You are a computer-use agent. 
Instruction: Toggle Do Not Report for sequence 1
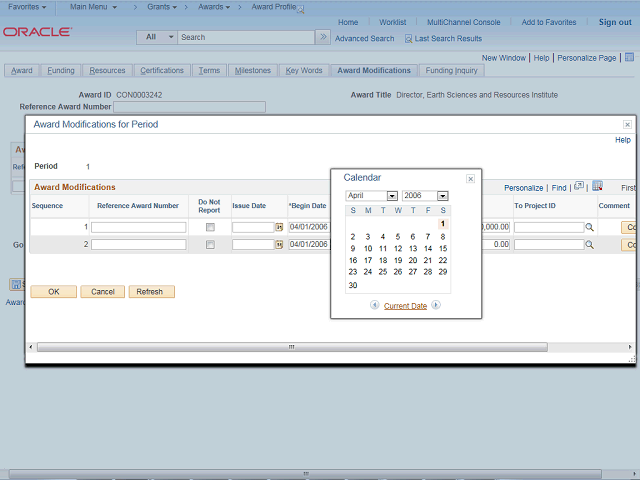[210, 227]
